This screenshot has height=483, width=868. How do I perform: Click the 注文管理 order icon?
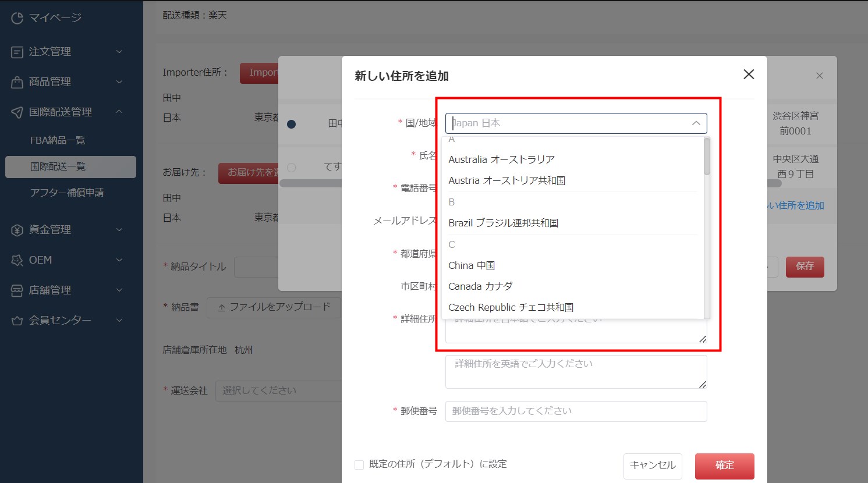coord(17,52)
